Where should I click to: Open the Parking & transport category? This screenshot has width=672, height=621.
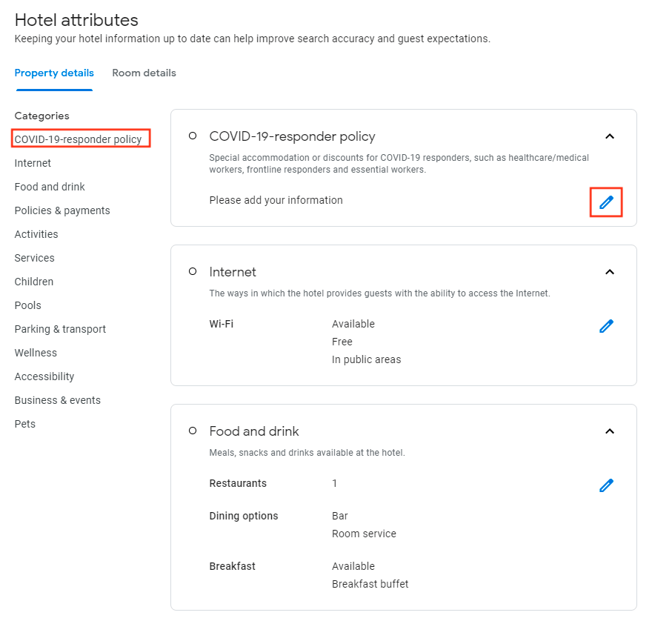pos(60,329)
